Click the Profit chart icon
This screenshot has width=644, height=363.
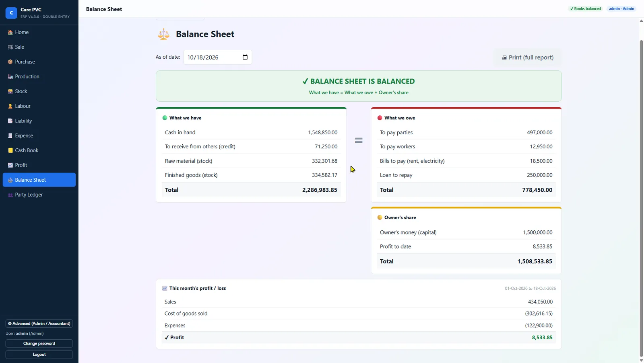(x=10, y=165)
